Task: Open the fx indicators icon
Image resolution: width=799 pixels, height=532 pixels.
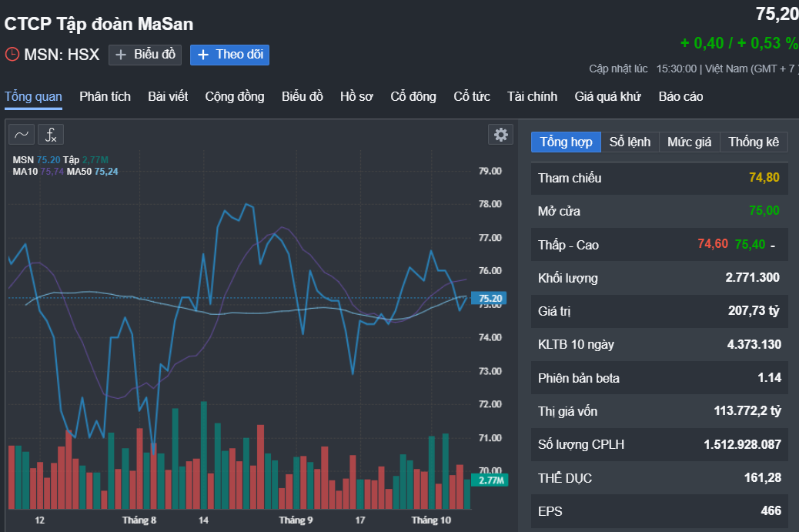Action: click(51, 135)
